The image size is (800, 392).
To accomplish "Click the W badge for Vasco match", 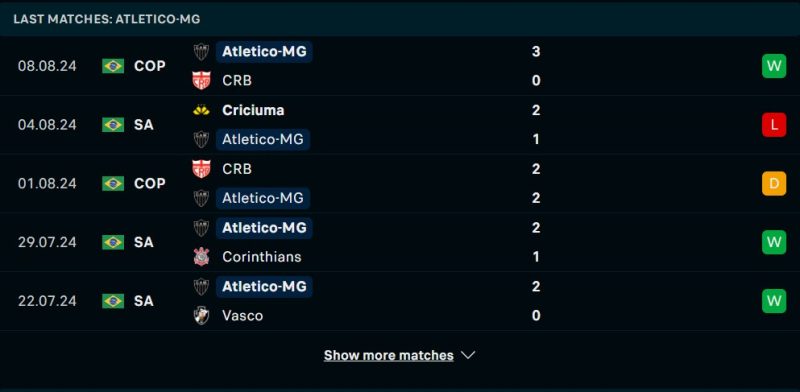I will (773, 301).
